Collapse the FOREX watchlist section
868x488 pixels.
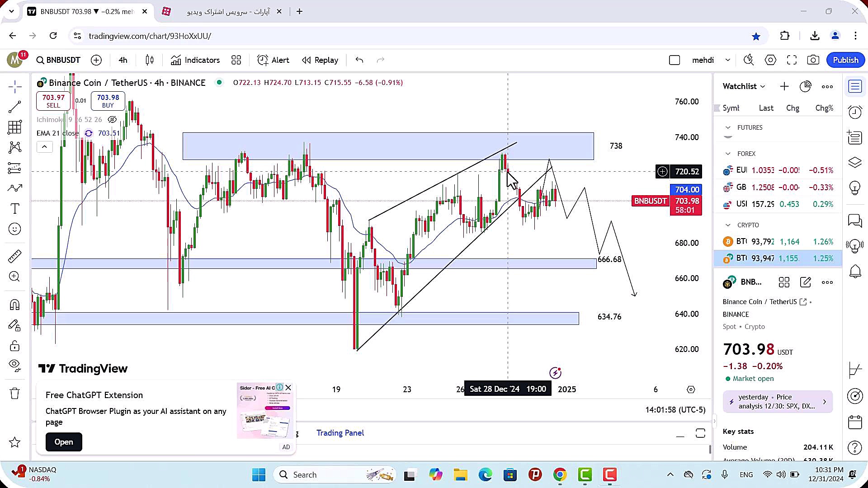coord(728,154)
